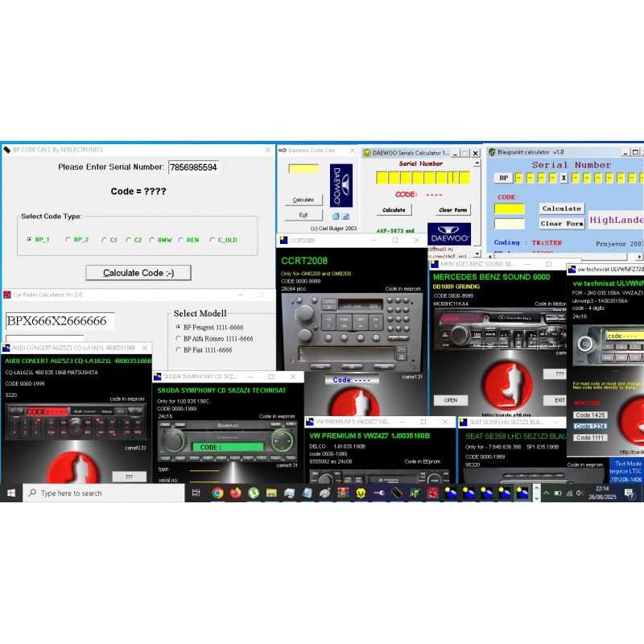
Task: Click the home icon in Daewoo Code Calc
Action: pyautogui.click(x=335, y=216)
